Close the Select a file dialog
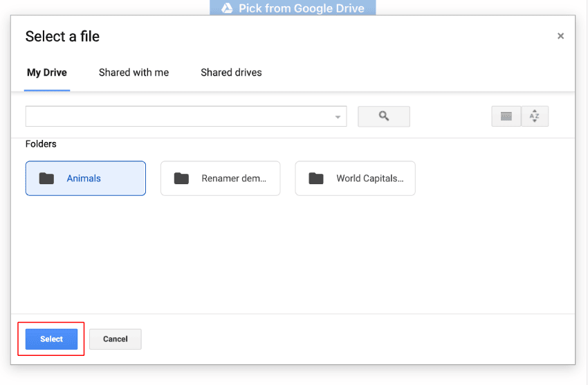The image size is (588, 385). [x=560, y=36]
